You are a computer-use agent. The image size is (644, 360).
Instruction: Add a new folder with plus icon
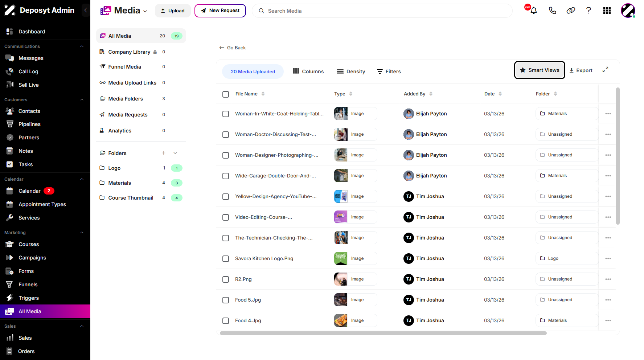[164, 153]
